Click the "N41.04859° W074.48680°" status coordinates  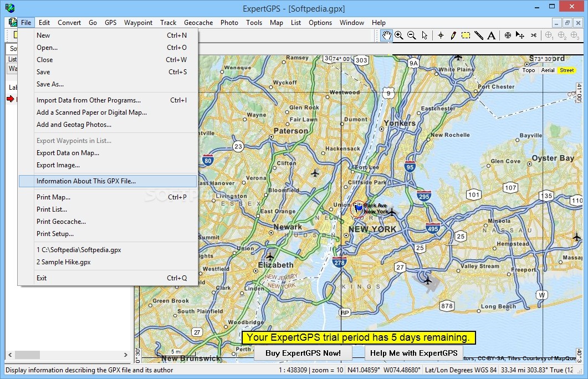384,370
